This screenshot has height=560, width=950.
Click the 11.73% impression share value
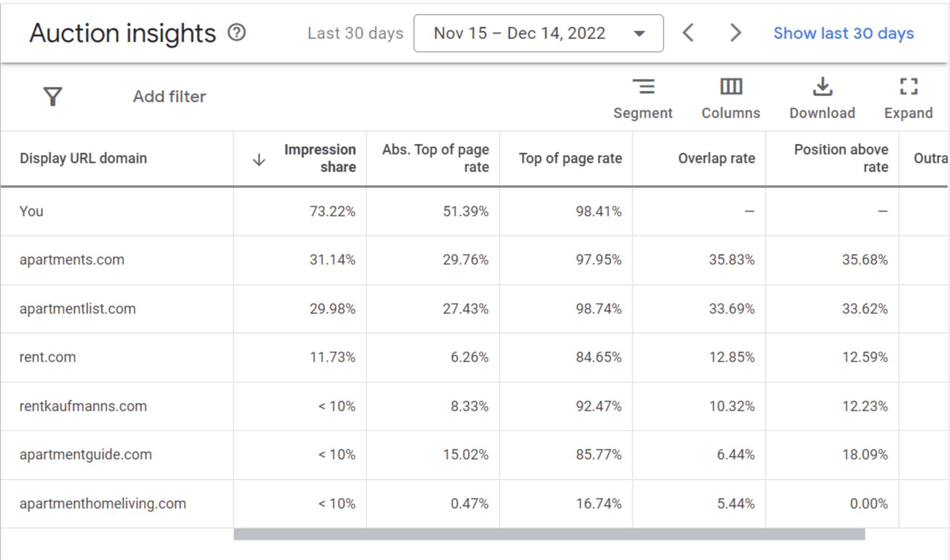click(x=332, y=357)
